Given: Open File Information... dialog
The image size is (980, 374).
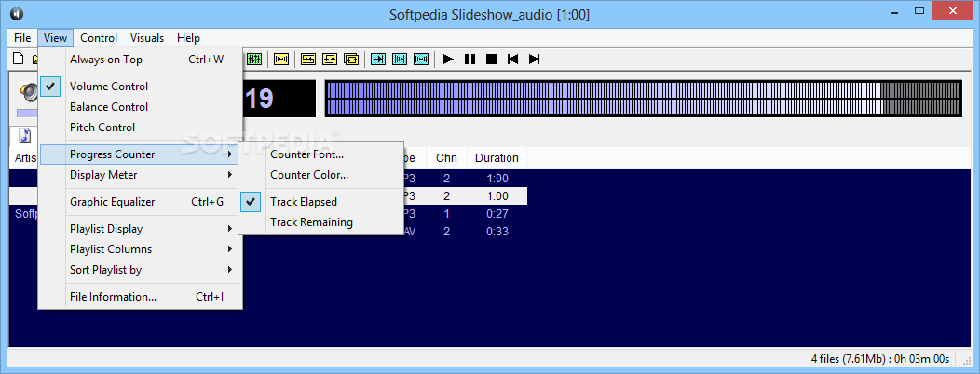Looking at the screenshot, I should [141, 297].
